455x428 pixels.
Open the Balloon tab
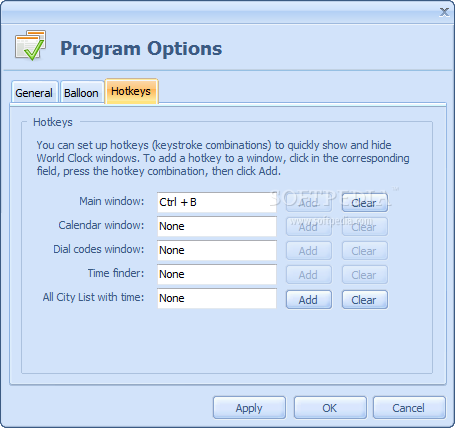coord(81,92)
